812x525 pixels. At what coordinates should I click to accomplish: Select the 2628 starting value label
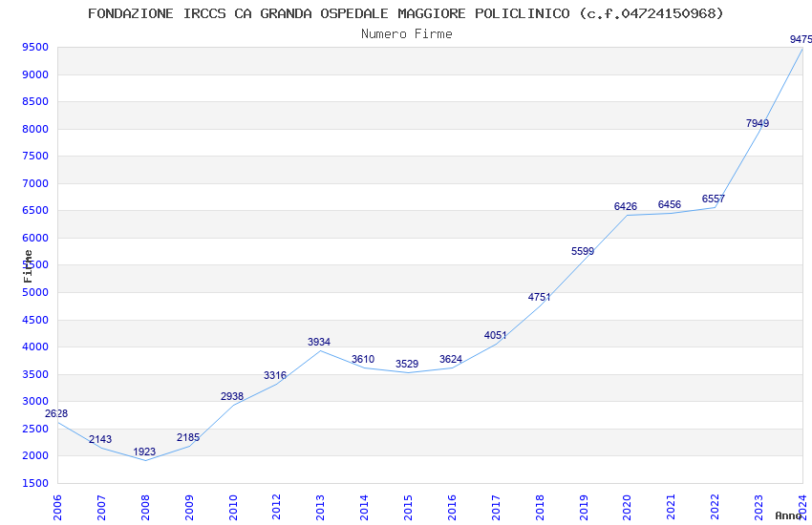[x=56, y=413]
